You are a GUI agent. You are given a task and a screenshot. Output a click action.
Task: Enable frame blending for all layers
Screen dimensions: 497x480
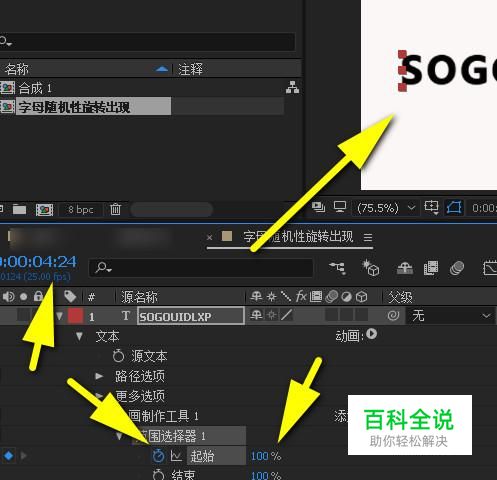431,268
